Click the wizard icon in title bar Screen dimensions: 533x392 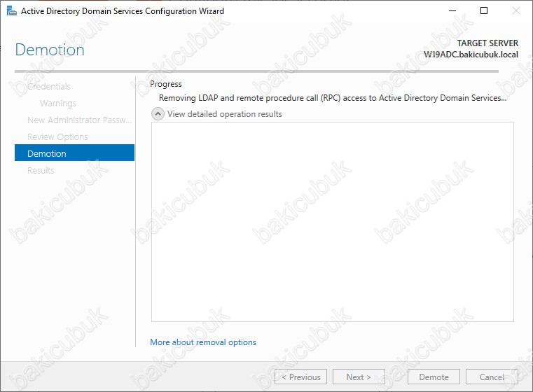pos(12,11)
